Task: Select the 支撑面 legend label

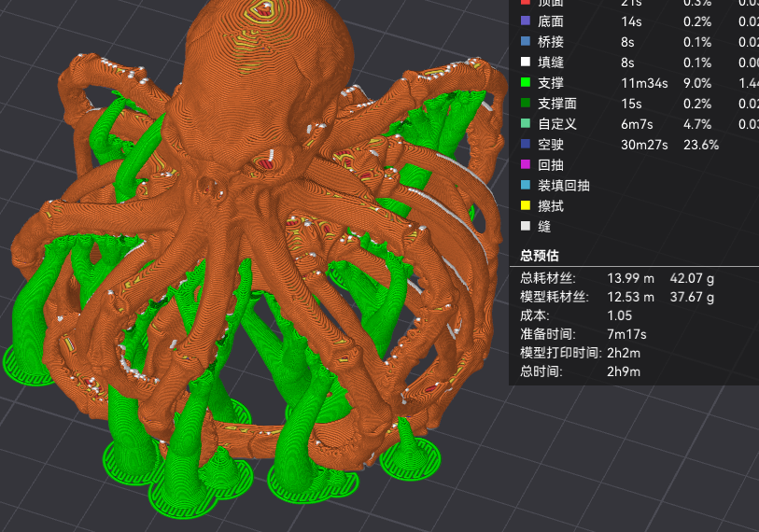Action: (x=557, y=103)
